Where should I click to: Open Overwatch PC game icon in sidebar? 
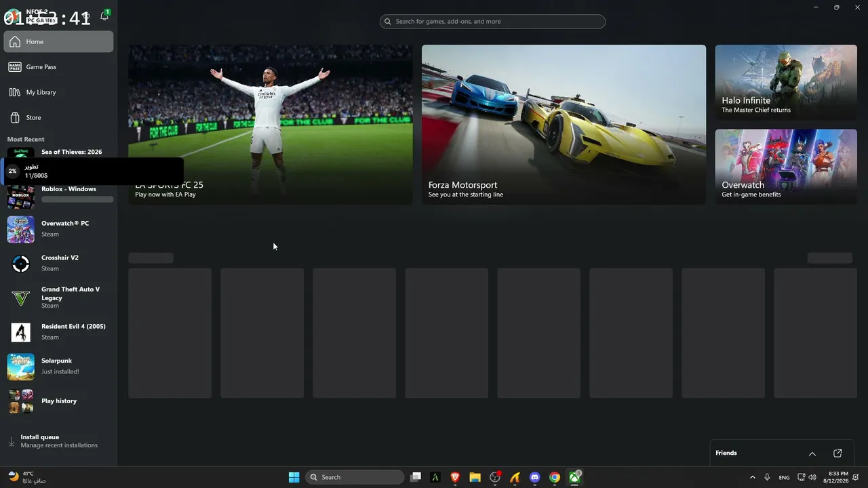20,229
